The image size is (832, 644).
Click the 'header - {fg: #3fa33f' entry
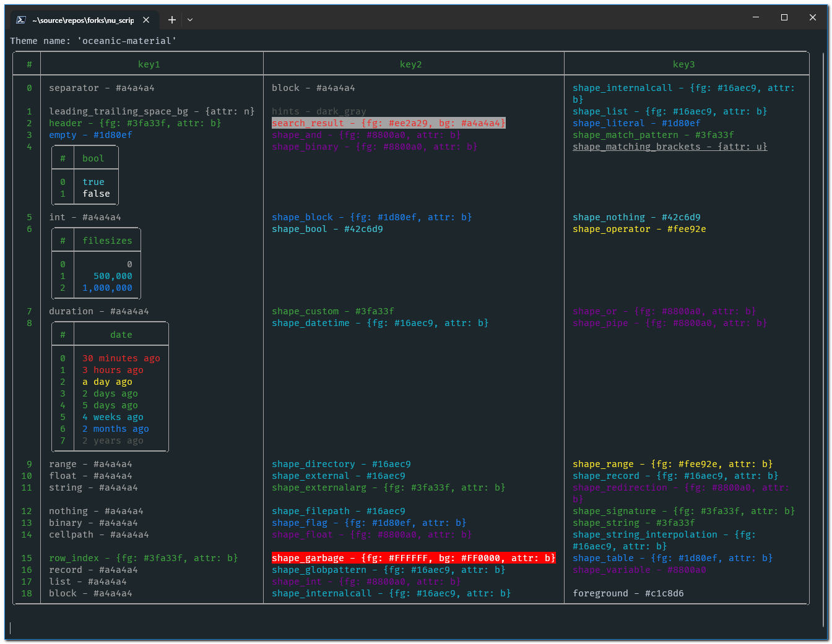coord(136,123)
